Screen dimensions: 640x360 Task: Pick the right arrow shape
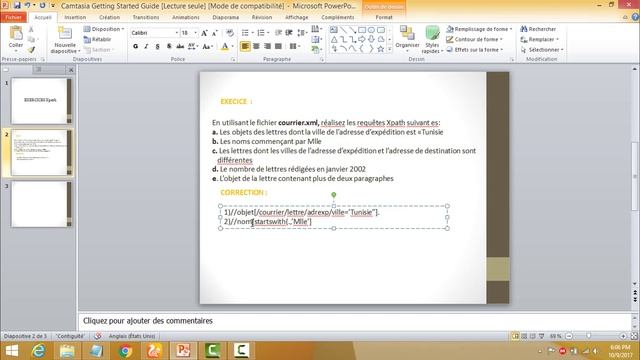pos(362,40)
